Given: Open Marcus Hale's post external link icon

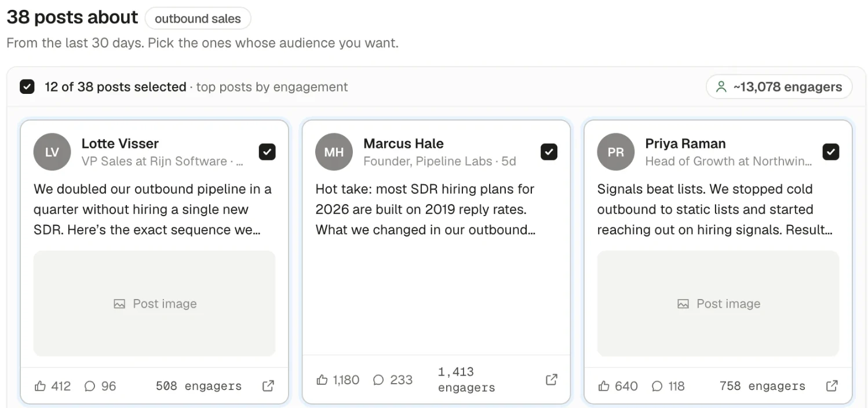Looking at the screenshot, I should [x=552, y=380].
